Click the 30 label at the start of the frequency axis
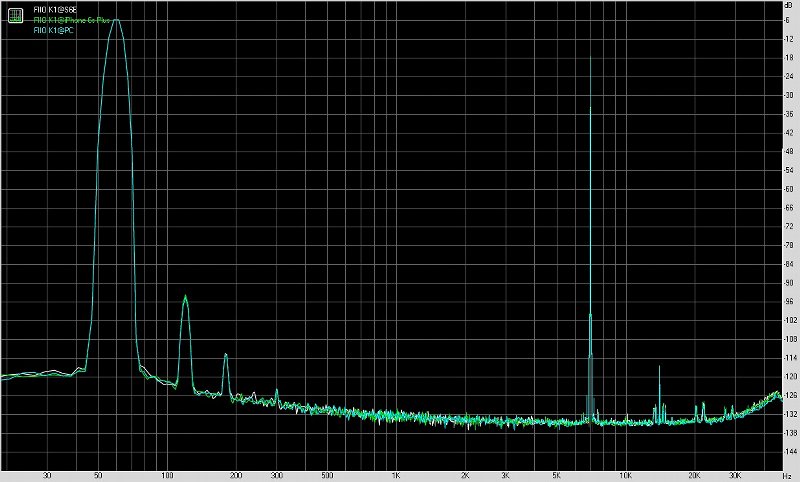The width and height of the screenshot is (800, 482). (x=47, y=475)
